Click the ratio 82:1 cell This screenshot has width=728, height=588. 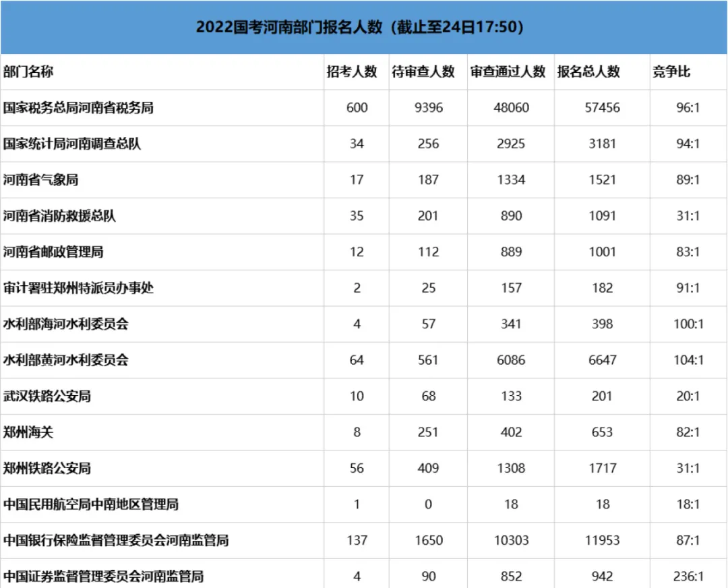pos(688,432)
